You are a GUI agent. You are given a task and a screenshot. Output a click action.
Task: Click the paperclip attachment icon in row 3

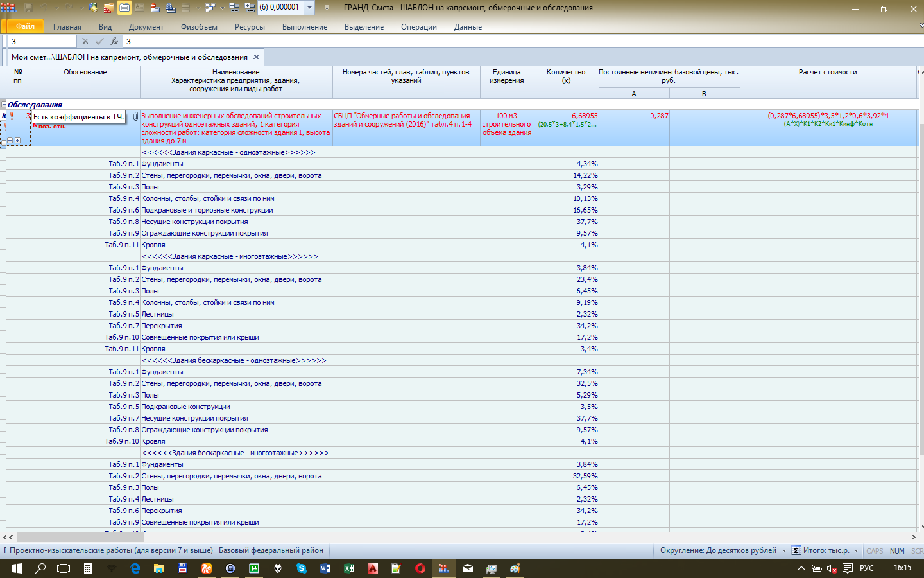136,116
